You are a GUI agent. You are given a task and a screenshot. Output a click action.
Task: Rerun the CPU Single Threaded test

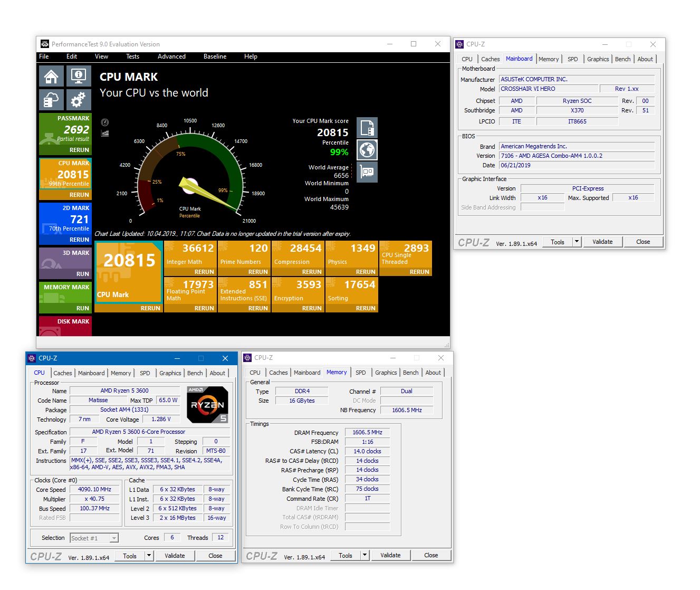click(x=419, y=272)
